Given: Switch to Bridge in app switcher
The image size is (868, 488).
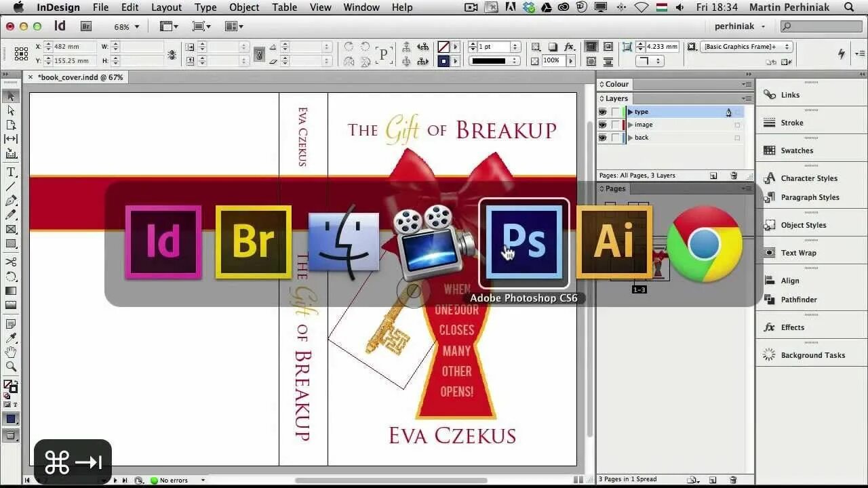Looking at the screenshot, I should [253, 243].
